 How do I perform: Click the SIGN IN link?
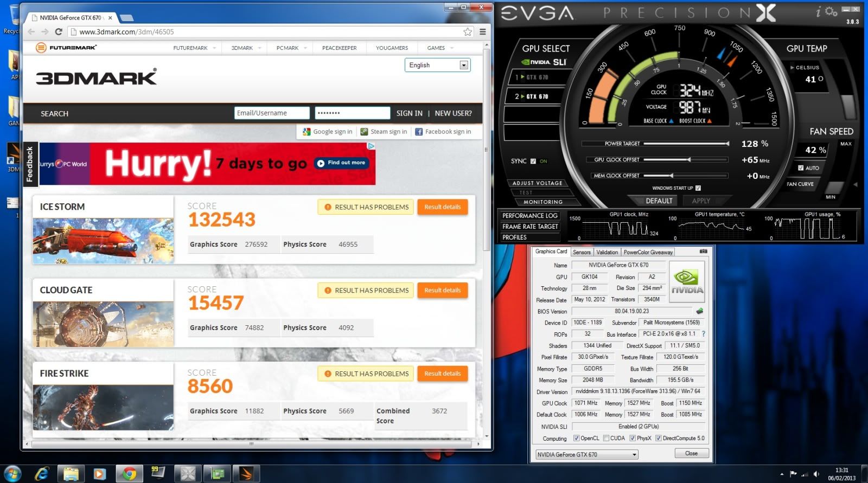tap(409, 113)
